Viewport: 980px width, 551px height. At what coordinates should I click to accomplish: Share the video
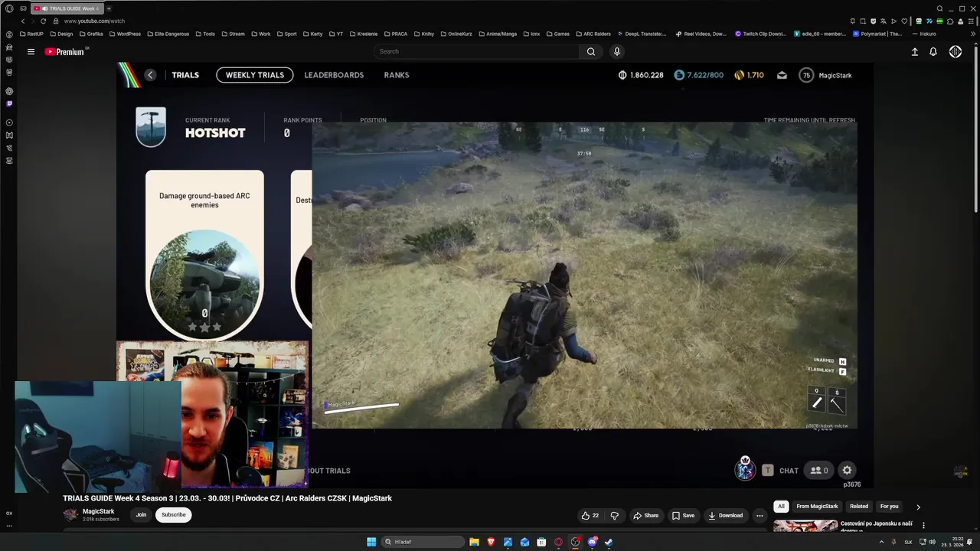[x=645, y=515]
